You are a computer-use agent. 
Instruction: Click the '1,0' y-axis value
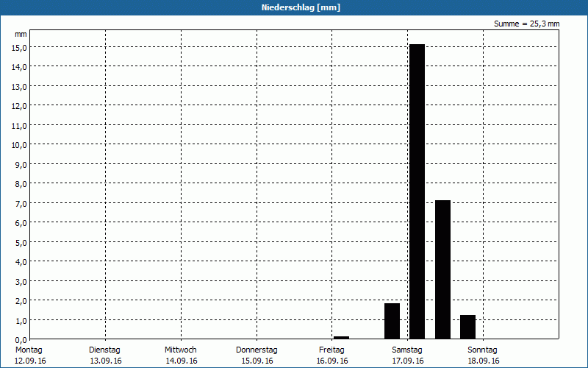tap(21, 320)
